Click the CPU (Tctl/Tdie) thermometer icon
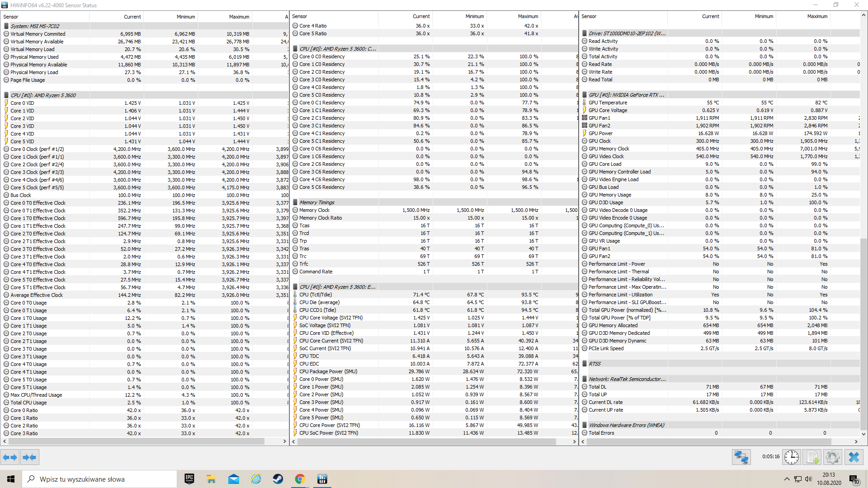 click(x=295, y=295)
